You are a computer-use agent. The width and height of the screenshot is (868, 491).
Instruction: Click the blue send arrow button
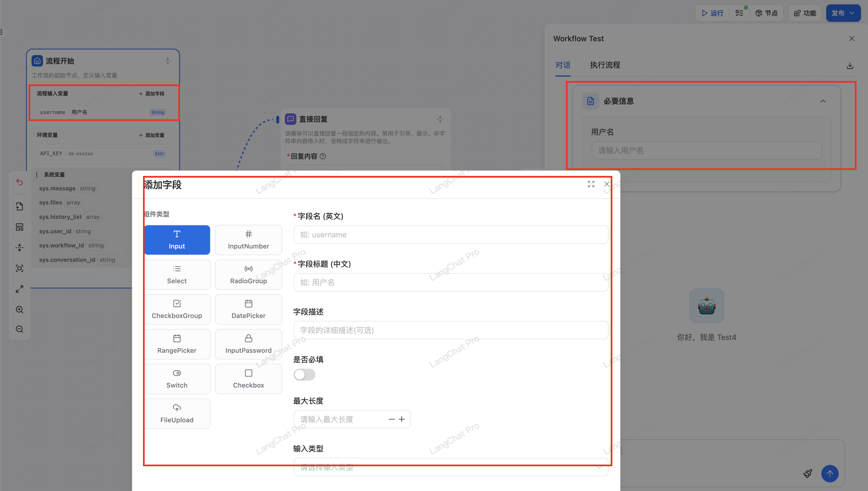click(x=829, y=473)
